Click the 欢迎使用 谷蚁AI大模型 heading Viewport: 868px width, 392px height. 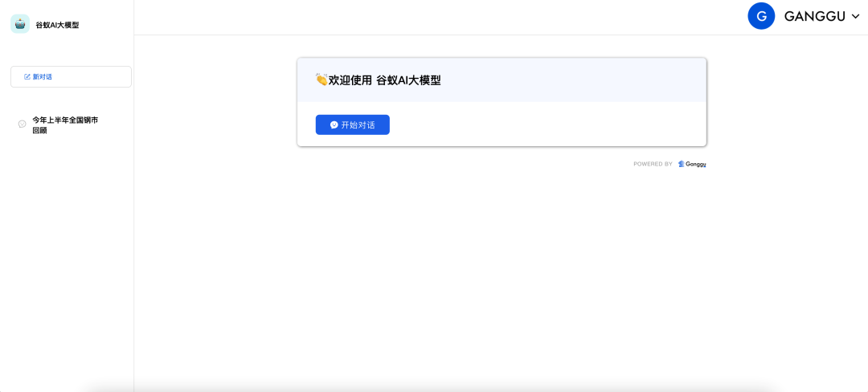pos(378,80)
